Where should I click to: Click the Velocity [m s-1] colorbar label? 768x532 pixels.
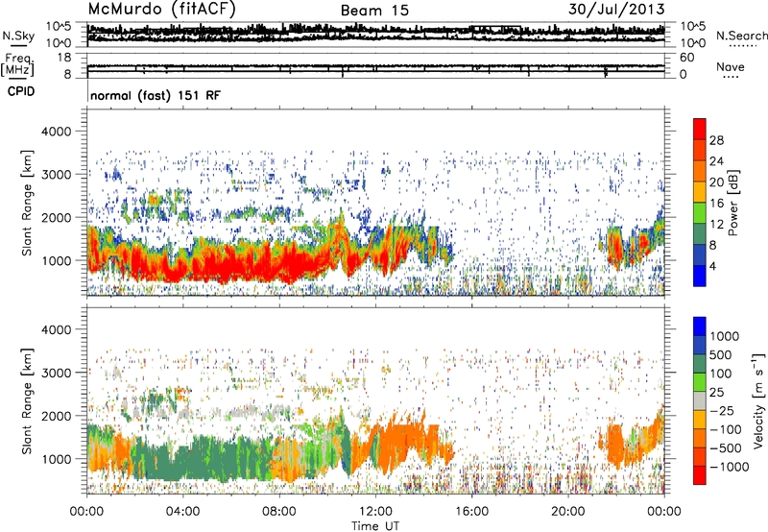pyautogui.click(x=758, y=400)
